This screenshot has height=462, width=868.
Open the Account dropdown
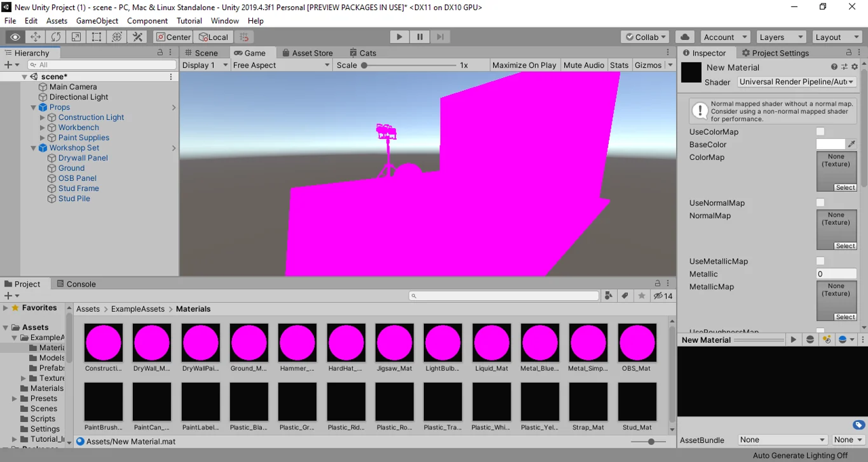tap(724, 37)
